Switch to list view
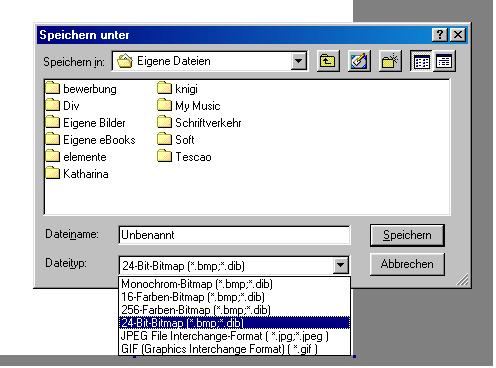Viewport: 496px width, 368px height. coord(421,61)
